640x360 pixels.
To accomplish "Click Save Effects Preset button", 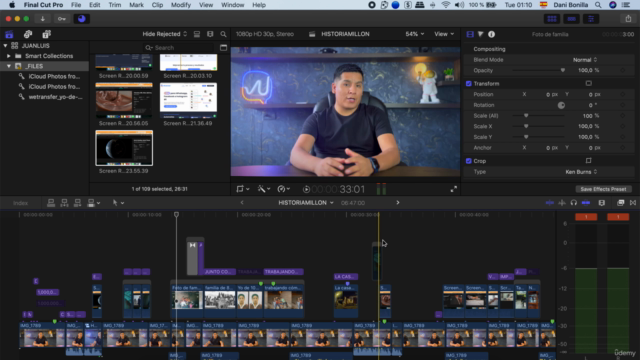I will (603, 189).
